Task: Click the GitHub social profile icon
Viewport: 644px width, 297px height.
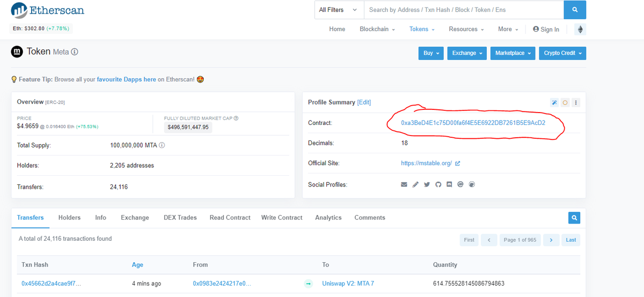Action: pyautogui.click(x=438, y=184)
